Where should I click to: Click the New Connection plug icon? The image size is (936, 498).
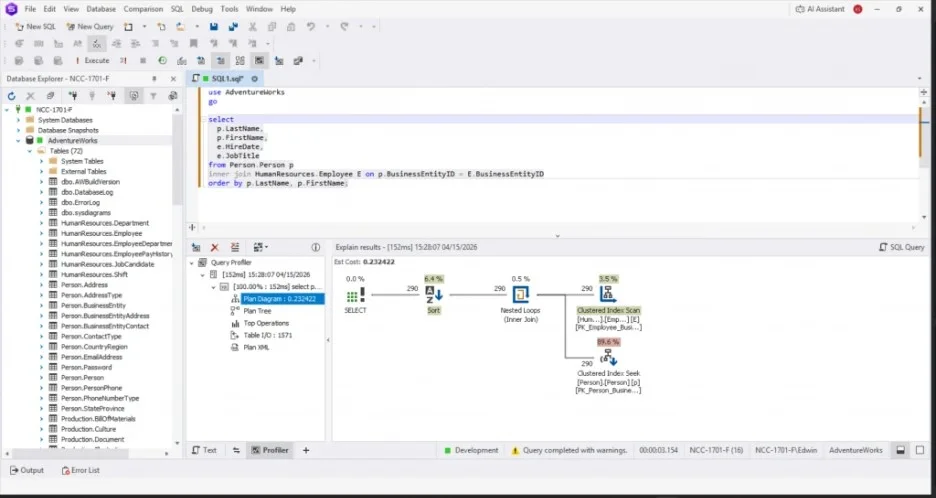point(73,96)
